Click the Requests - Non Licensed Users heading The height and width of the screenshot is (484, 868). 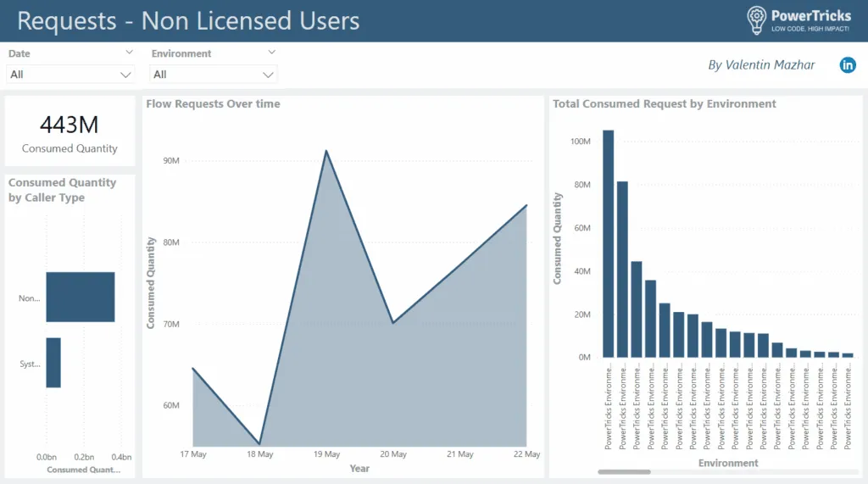pos(188,21)
